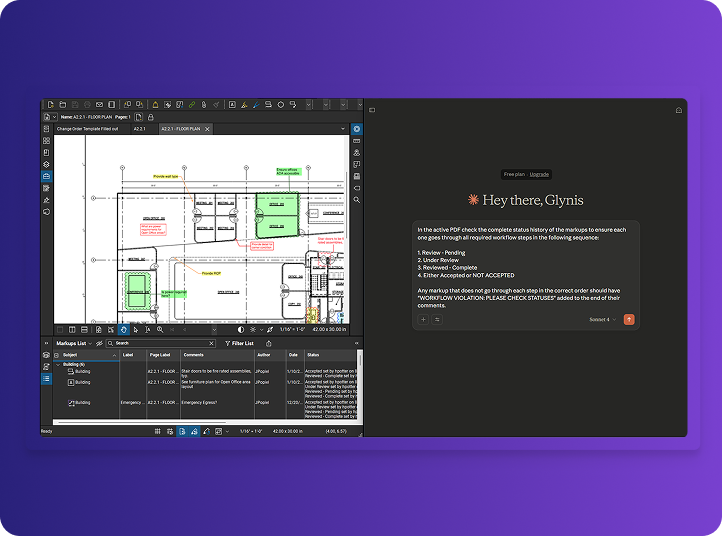Open the Thumbnails grid panel icon
The height and width of the screenshot is (536, 722).
click(x=47, y=141)
